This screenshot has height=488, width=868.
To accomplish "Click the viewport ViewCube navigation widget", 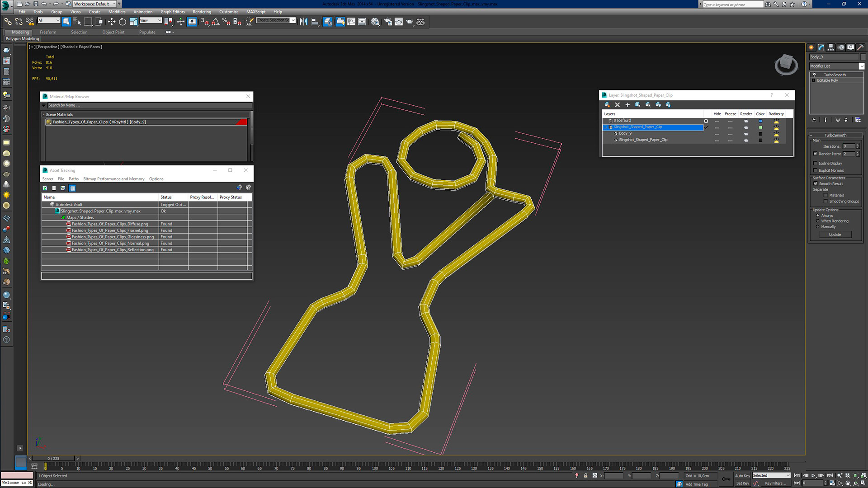I will coord(786,65).
